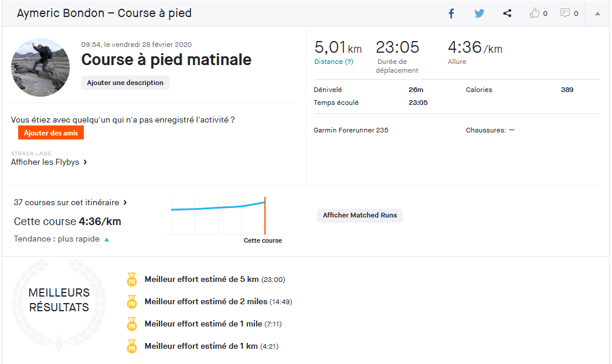The height and width of the screenshot is (364, 612).
Task: Click Afficher Matched Runs button
Action: coord(359,216)
